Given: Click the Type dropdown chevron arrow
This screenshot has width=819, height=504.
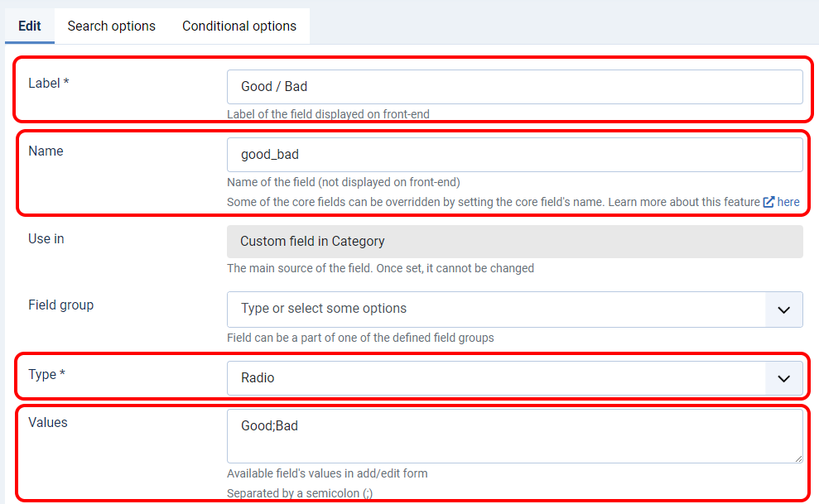Looking at the screenshot, I should click(x=784, y=378).
